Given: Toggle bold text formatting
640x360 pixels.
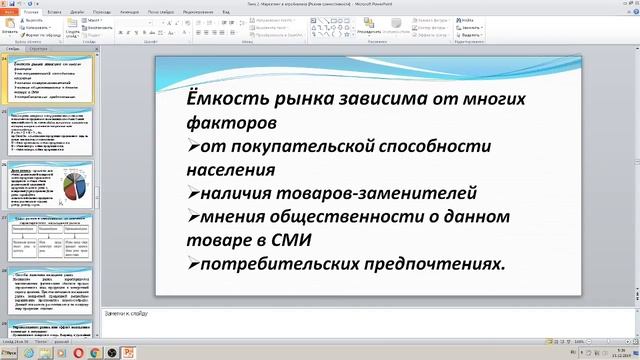Looking at the screenshot, I should [120, 33].
